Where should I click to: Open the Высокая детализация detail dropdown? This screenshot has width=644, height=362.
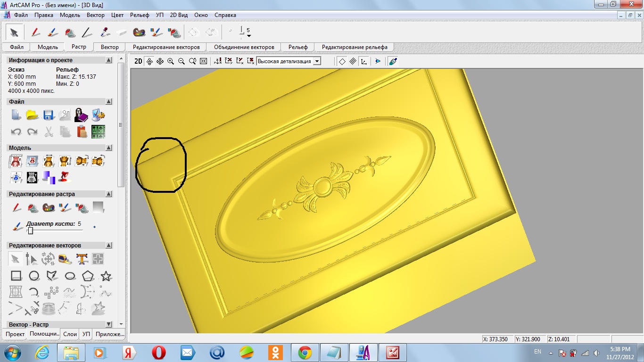tap(317, 61)
